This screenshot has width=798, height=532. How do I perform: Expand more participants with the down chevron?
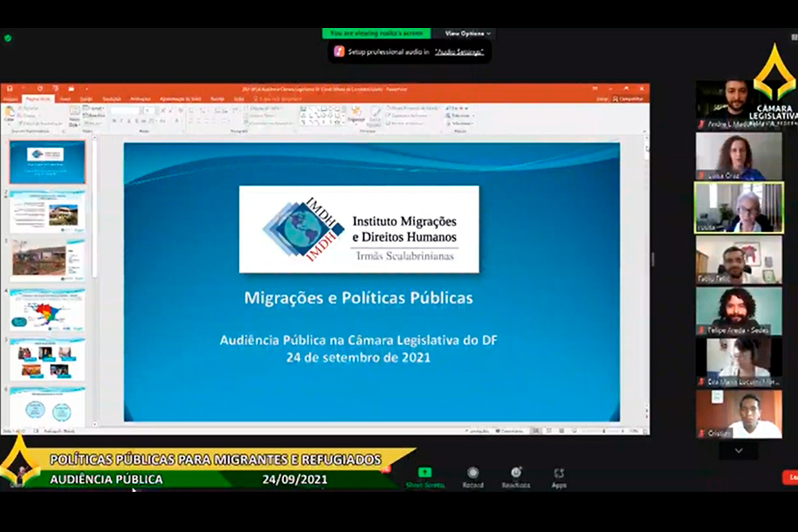coord(738,451)
